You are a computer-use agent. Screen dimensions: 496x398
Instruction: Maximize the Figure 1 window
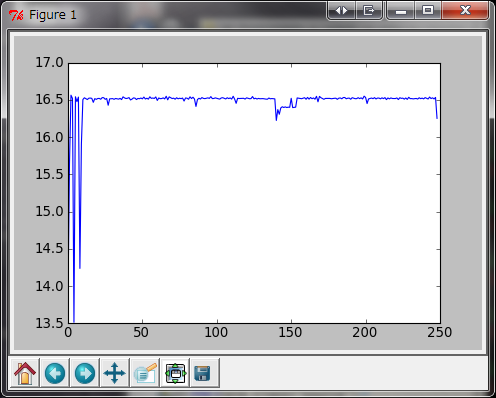click(x=428, y=11)
